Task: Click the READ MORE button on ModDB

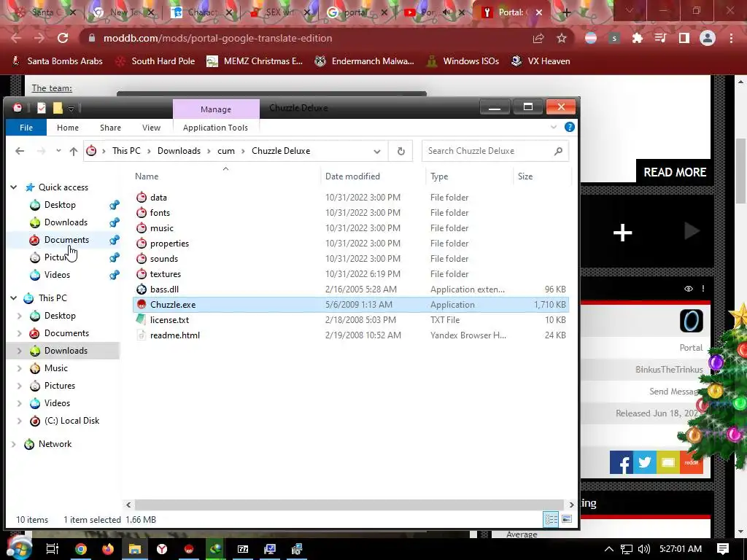Action: 675,172
